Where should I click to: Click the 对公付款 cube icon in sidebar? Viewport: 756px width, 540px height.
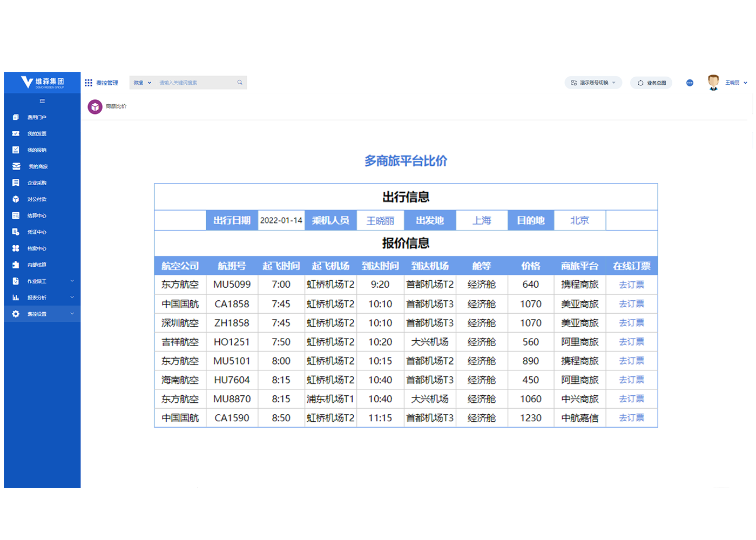16,199
